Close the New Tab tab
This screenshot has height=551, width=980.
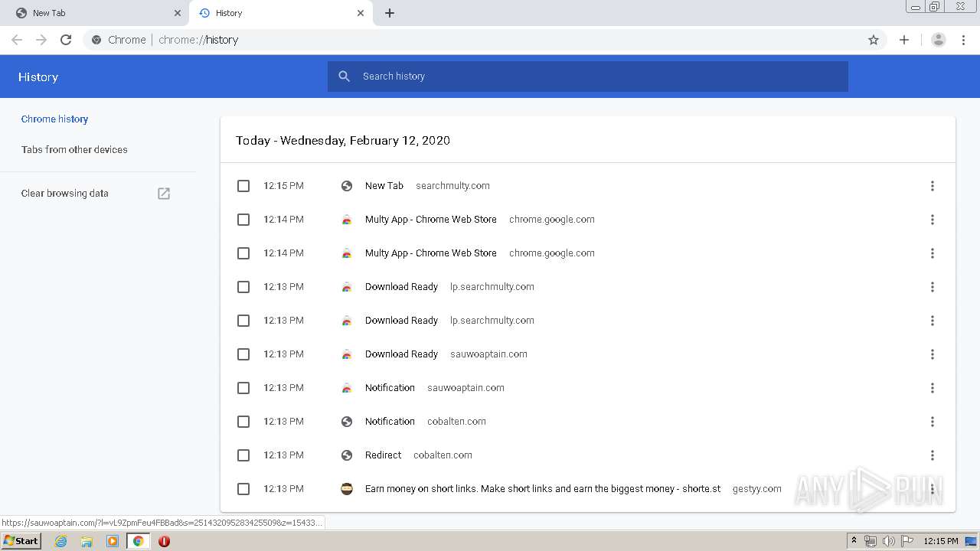[178, 13]
